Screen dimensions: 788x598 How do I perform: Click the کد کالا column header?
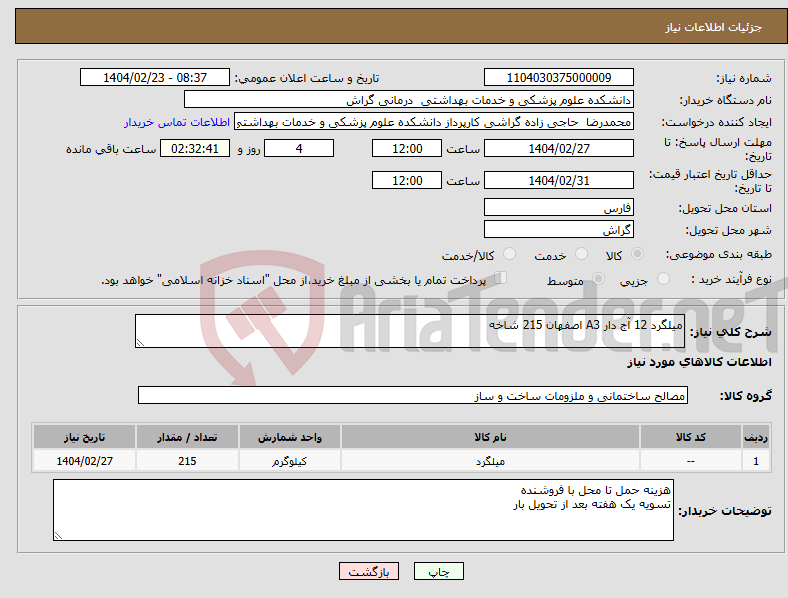coord(691,437)
